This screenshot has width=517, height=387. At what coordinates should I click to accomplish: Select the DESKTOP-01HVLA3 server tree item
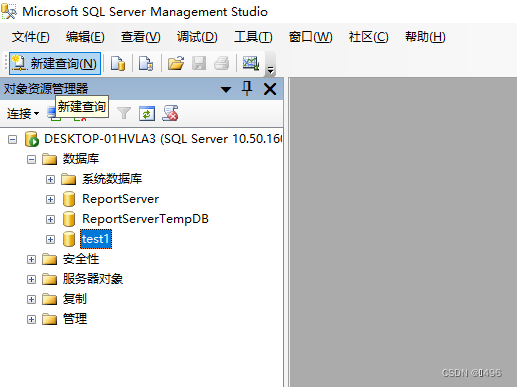click(163, 139)
